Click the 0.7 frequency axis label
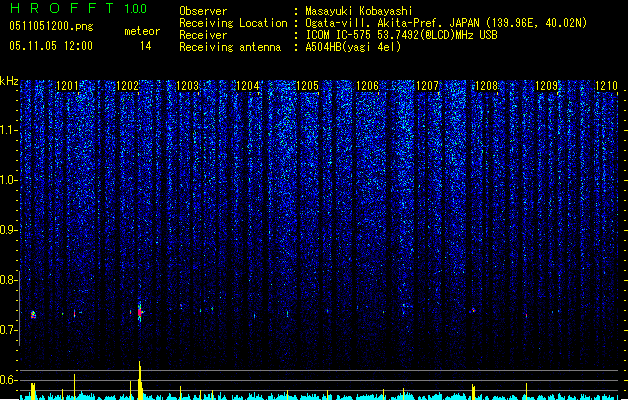The width and height of the screenshot is (629, 400). tap(7, 330)
